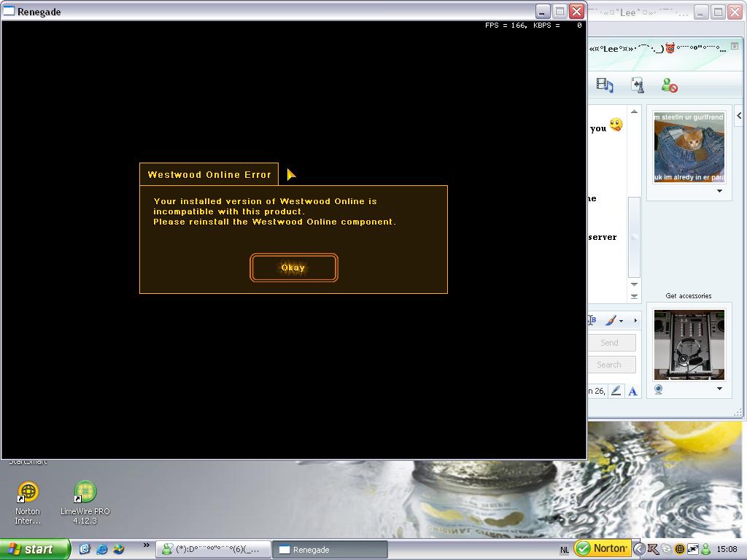Launch Internet Explorer from Quick Launch

101,549
